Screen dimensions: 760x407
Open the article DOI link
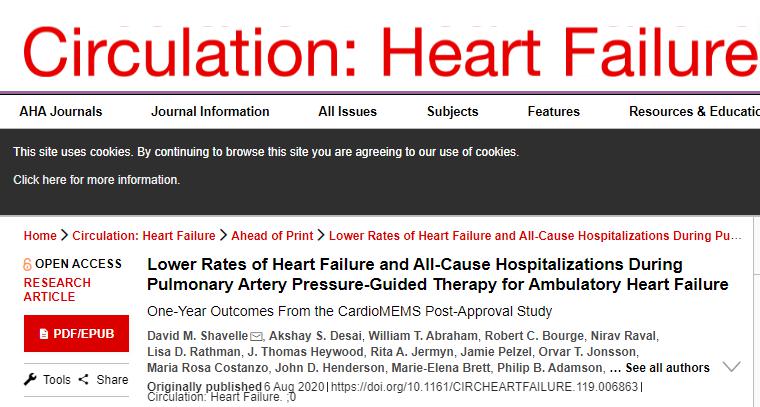click(485, 387)
